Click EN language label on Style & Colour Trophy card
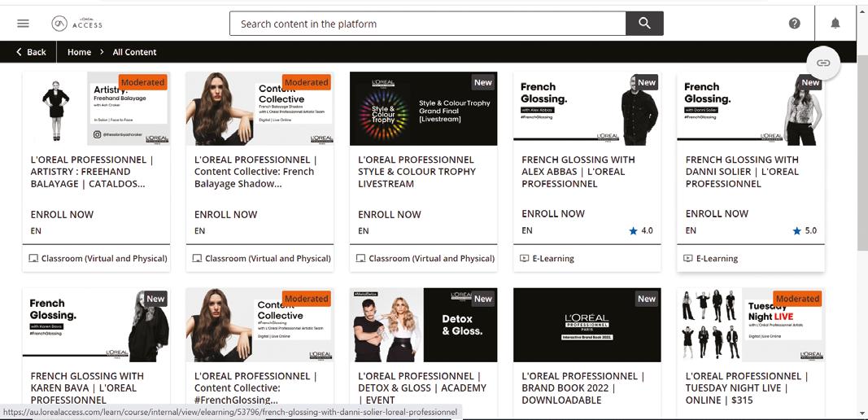The width and height of the screenshot is (868, 420). click(x=364, y=230)
